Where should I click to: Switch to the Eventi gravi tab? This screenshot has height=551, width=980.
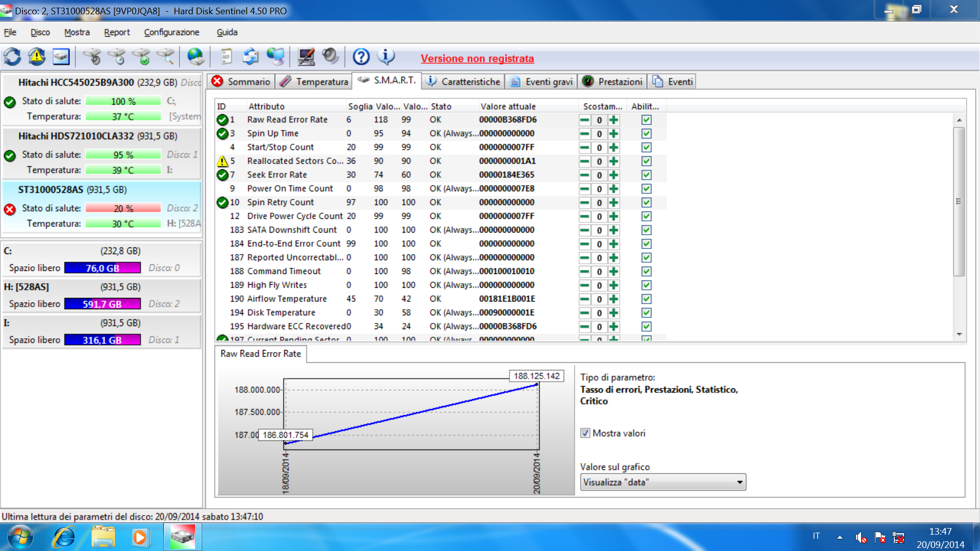541,82
